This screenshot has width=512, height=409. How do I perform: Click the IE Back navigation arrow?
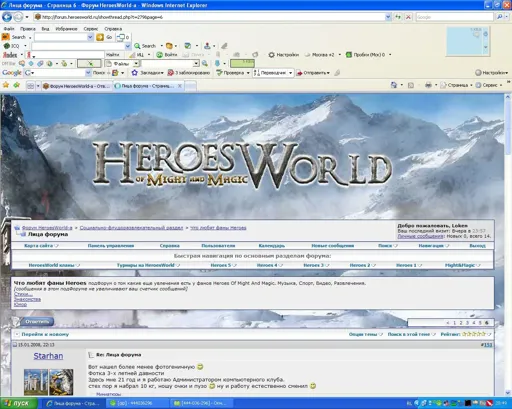coord(7,17)
